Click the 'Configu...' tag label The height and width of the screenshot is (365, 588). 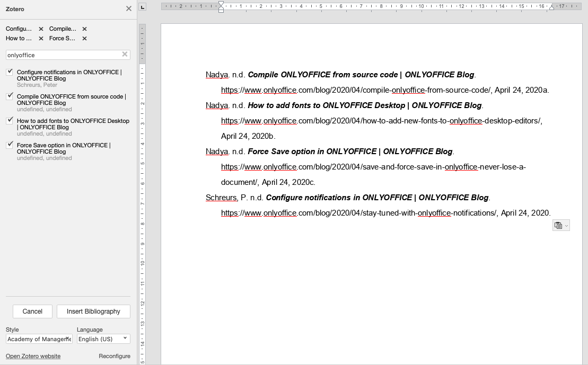[x=19, y=29]
